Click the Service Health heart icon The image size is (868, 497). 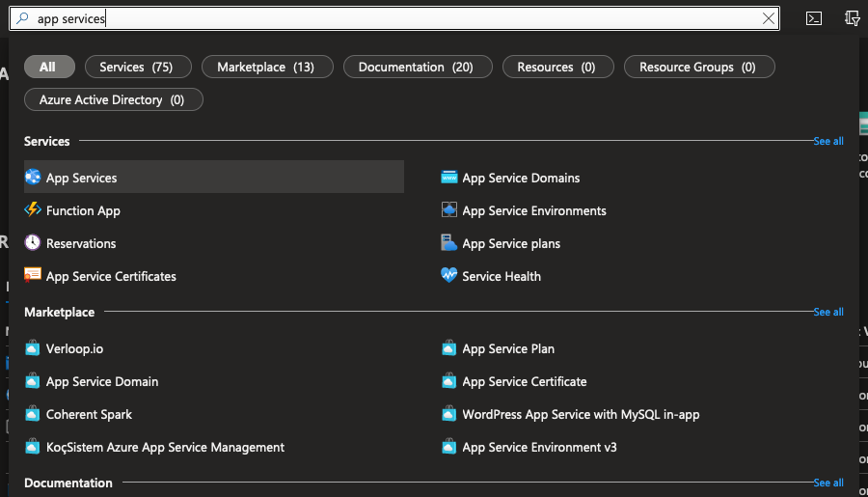click(x=448, y=276)
